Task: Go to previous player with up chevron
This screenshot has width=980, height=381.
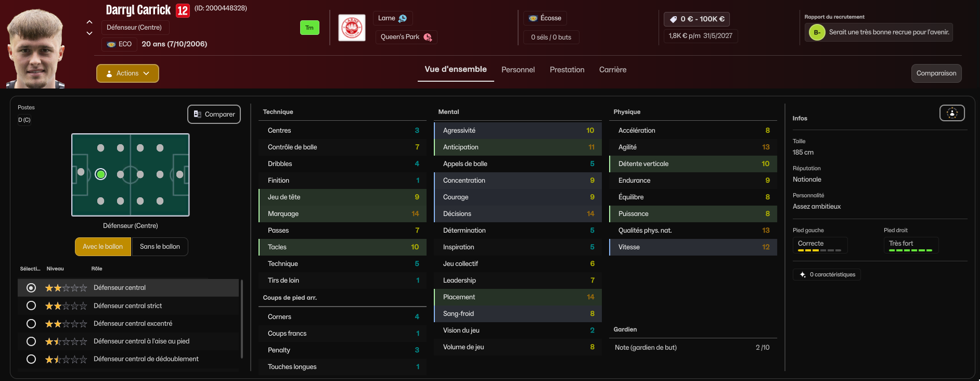Action: [89, 22]
